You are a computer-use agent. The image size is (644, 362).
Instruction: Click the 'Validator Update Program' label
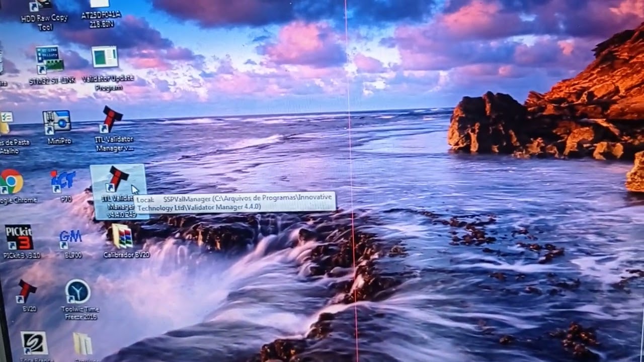(108, 83)
